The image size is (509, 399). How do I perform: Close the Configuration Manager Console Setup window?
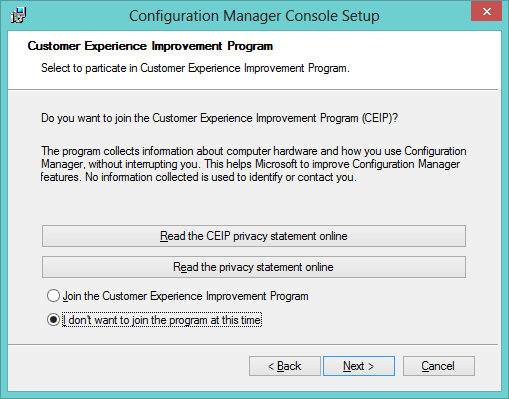click(486, 12)
